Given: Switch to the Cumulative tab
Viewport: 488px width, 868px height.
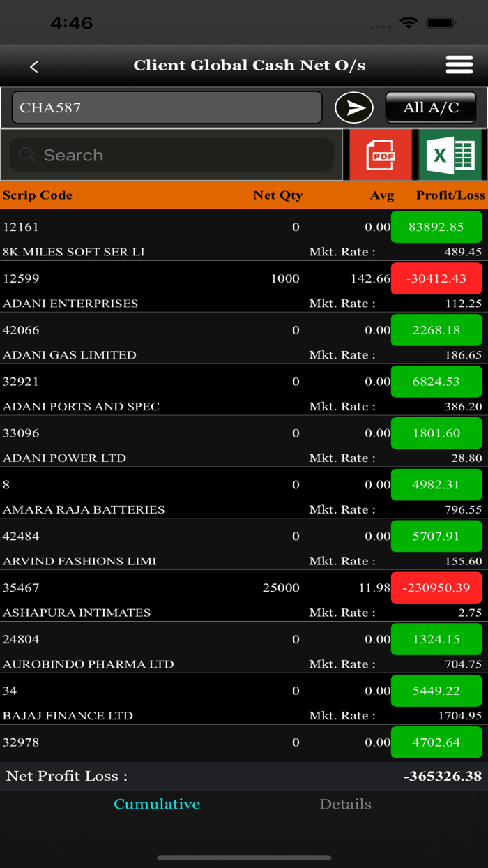Looking at the screenshot, I should pos(157,804).
